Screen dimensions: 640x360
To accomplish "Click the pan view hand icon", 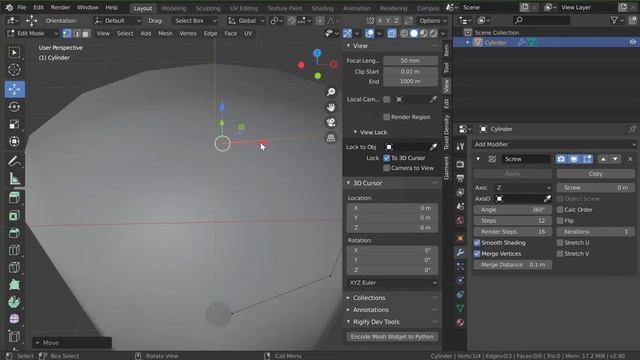I will point(331,107).
